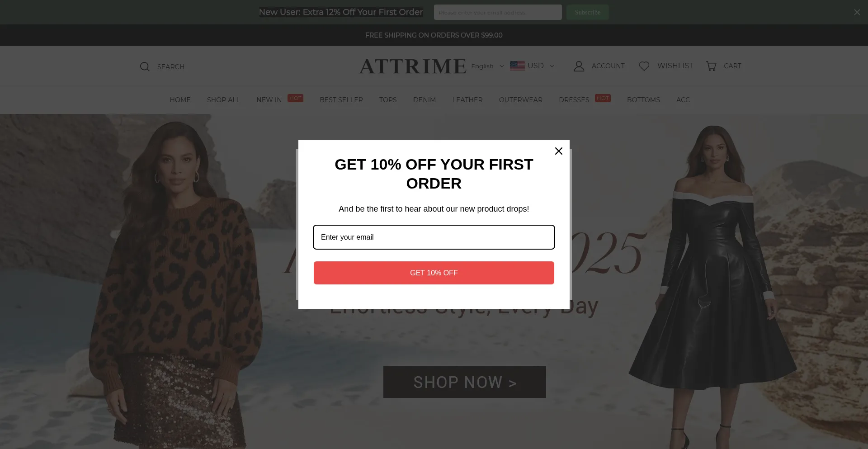This screenshot has height=449, width=868.
Task: Open the LEATHER category link
Action: click(x=467, y=100)
